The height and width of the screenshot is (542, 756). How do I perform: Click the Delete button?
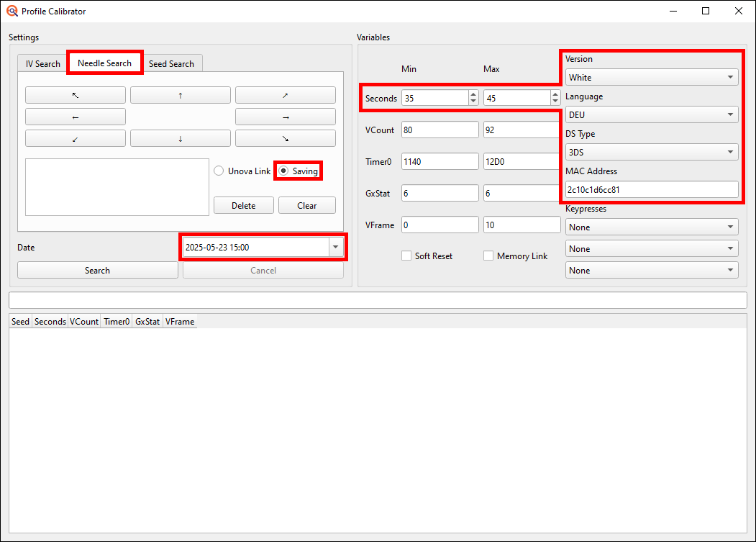pyautogui.click(x=243, y=206)
